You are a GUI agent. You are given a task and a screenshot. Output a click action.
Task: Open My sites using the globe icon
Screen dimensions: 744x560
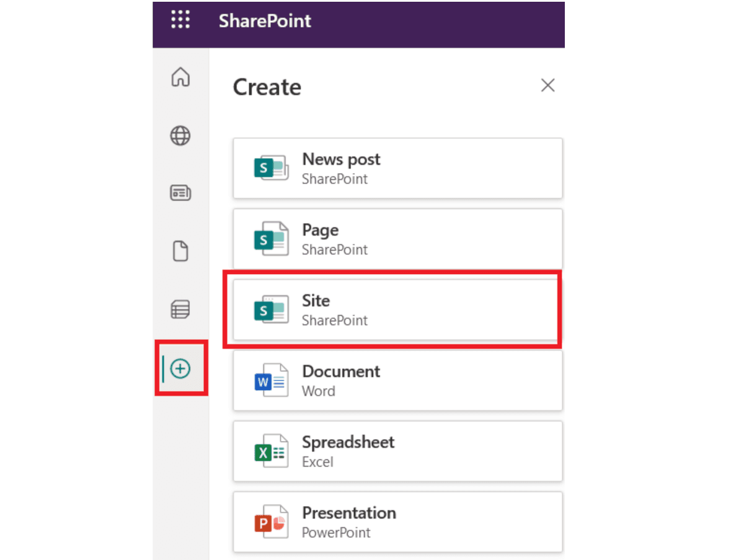pyautogui.click(x=180, y=135)
